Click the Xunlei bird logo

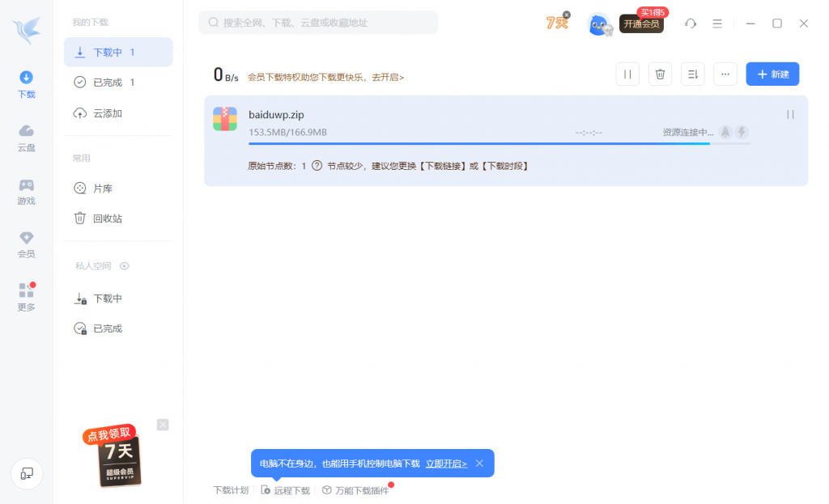coord(27,30)
